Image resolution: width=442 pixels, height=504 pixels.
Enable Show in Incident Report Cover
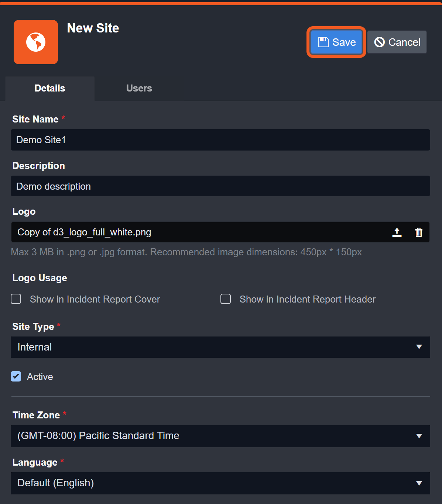(16, 299)
